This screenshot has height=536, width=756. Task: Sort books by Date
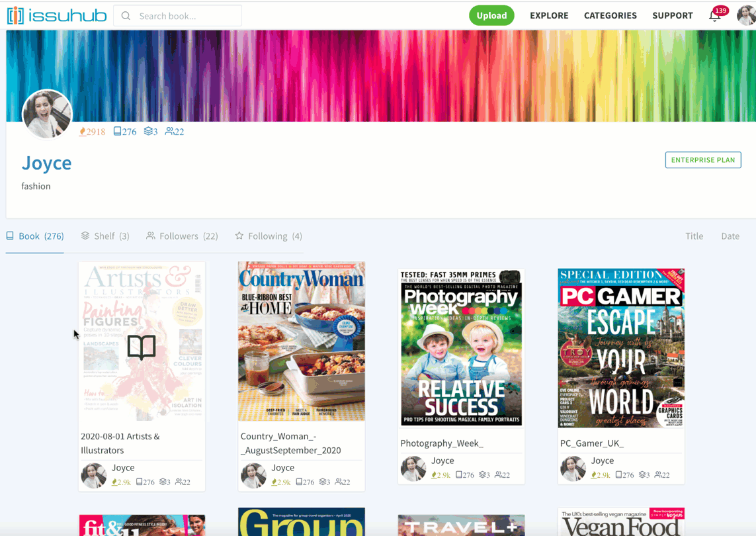[x=730, y=236]
